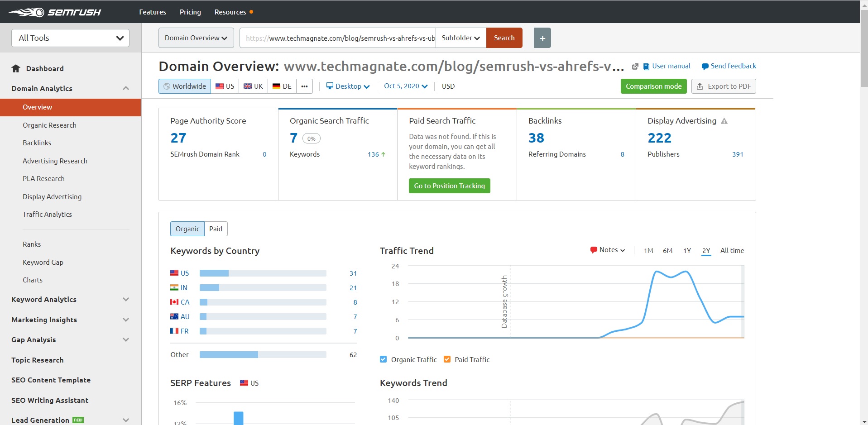Click the IN keywords bar
This screenshot has height=425, width=868.
click(263, 287)
